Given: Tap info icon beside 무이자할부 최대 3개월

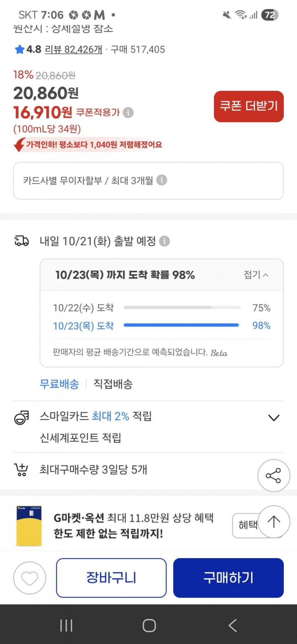Looking at the screenshot, I should pos(161,180).
